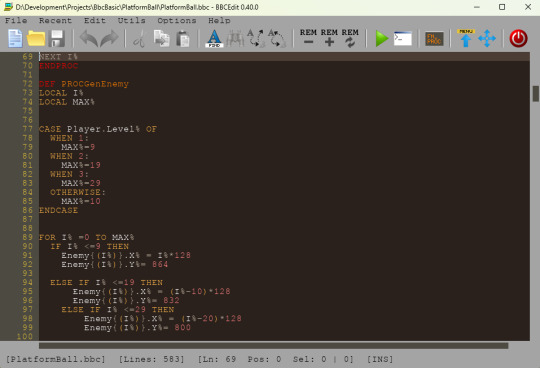Image resolution: width=540 pixels, height=368 pixels.
Task: Open the console window icon
Action: (403, 39)
